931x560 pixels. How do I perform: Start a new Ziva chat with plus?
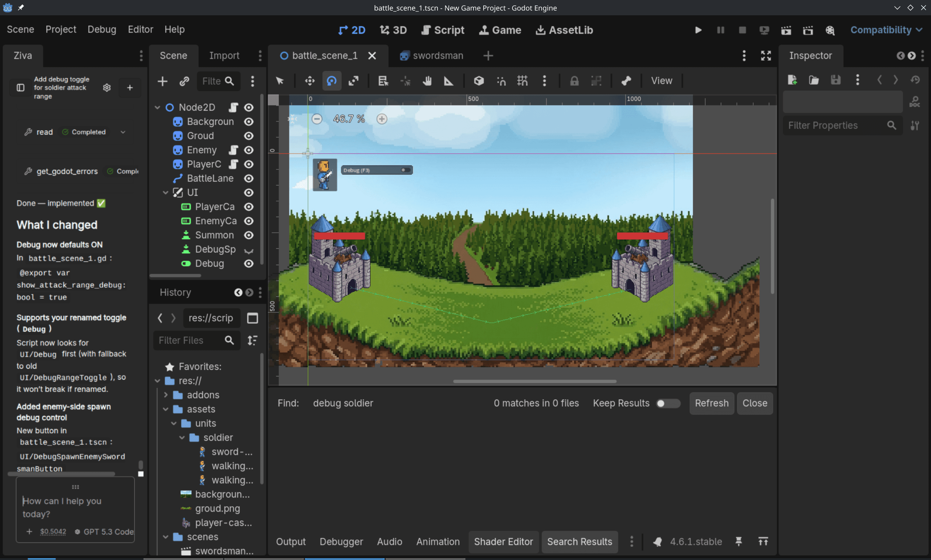pos(130,88)
